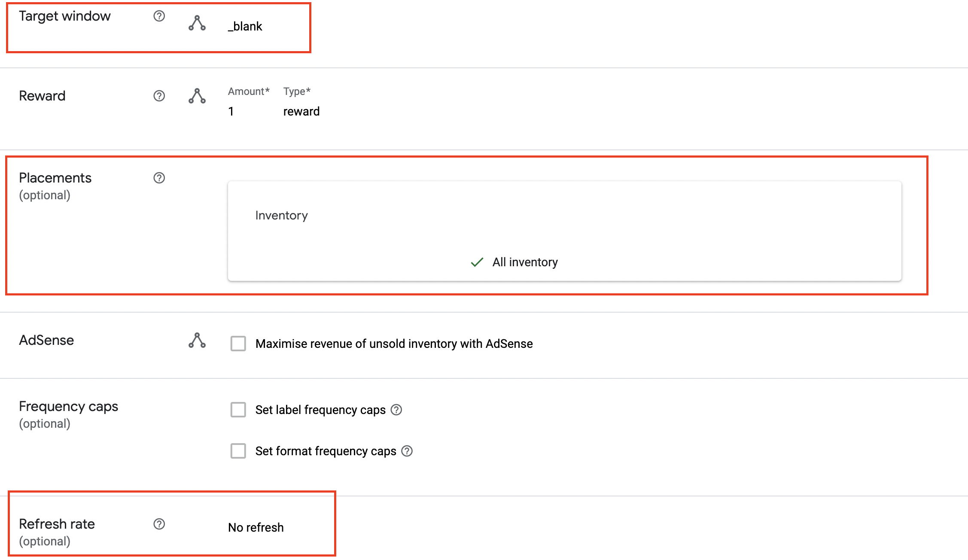
Task: Click the reward Amount field showing 1
Action: [231, 112]
